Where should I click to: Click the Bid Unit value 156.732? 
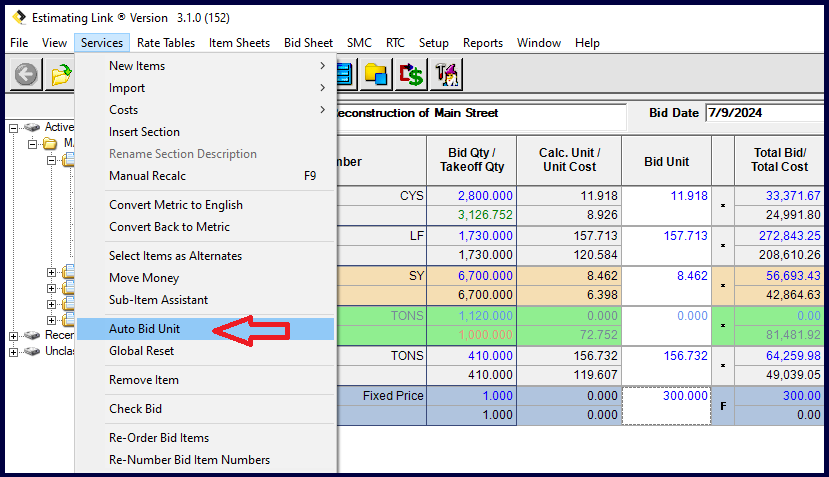click(x=685, y=356)
